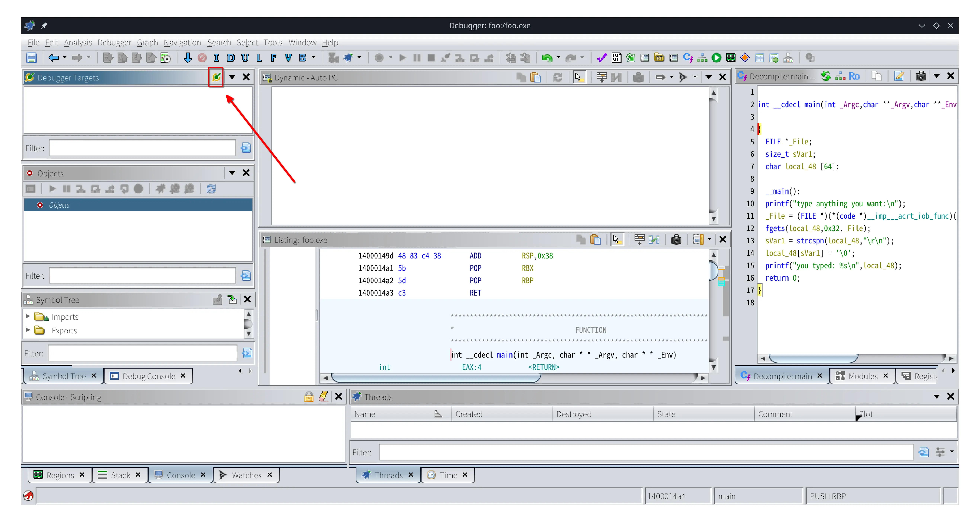Click the Save icon in main toolbar

[31, 58]
